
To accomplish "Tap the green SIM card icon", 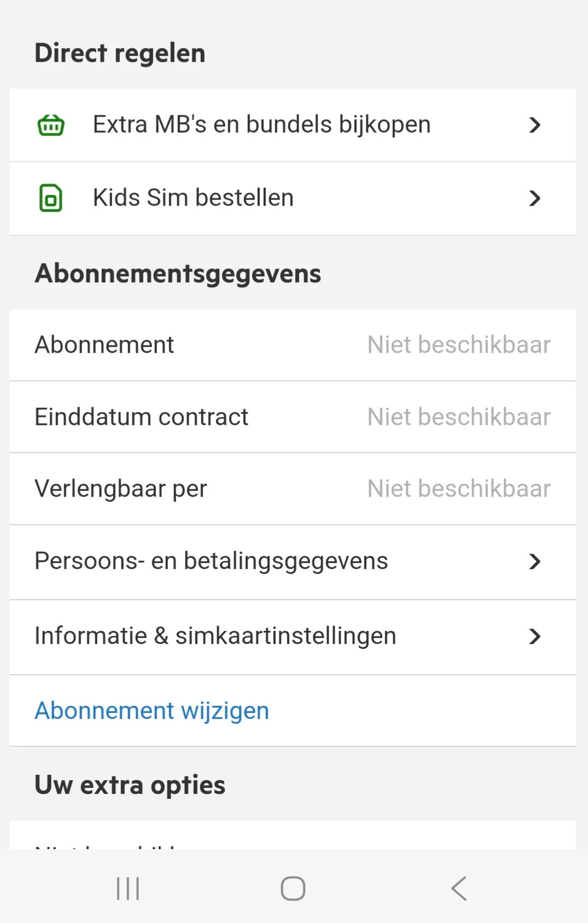I will 51,198.
